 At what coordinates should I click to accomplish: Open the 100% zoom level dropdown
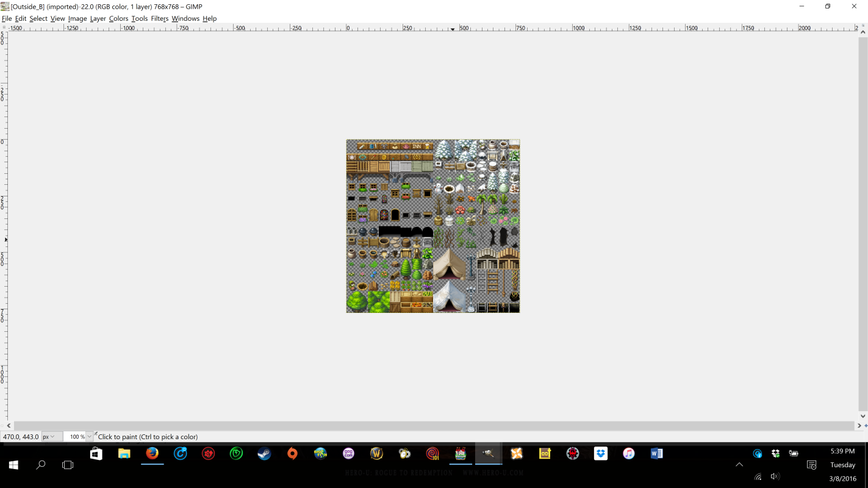[89, 437]
